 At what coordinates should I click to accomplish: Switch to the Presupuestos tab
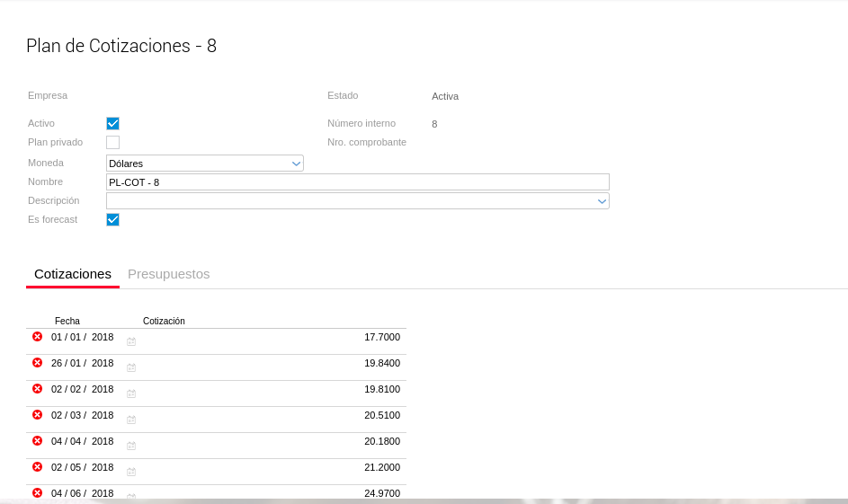168,274
